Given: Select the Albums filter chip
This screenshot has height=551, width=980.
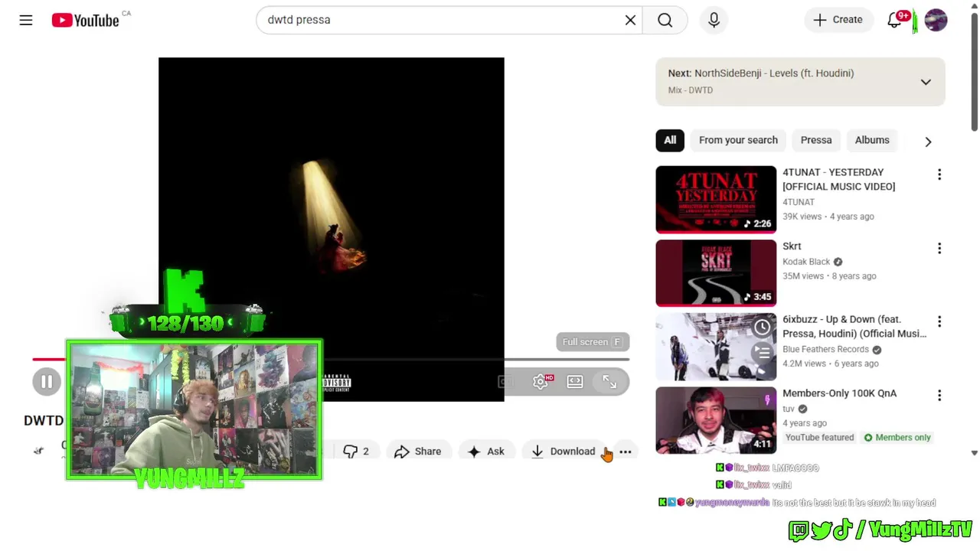Looking at the screenshot, I should [x=872, y=140].
